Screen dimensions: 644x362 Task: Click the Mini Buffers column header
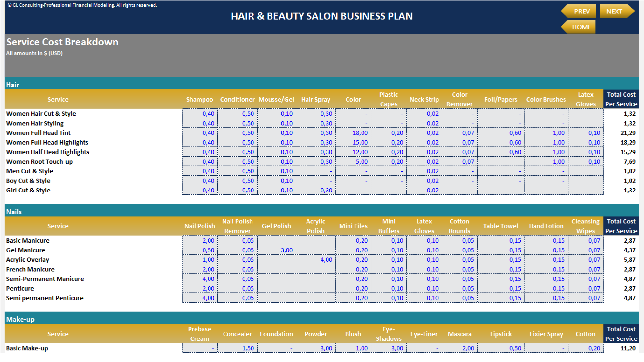click(389, 226)
